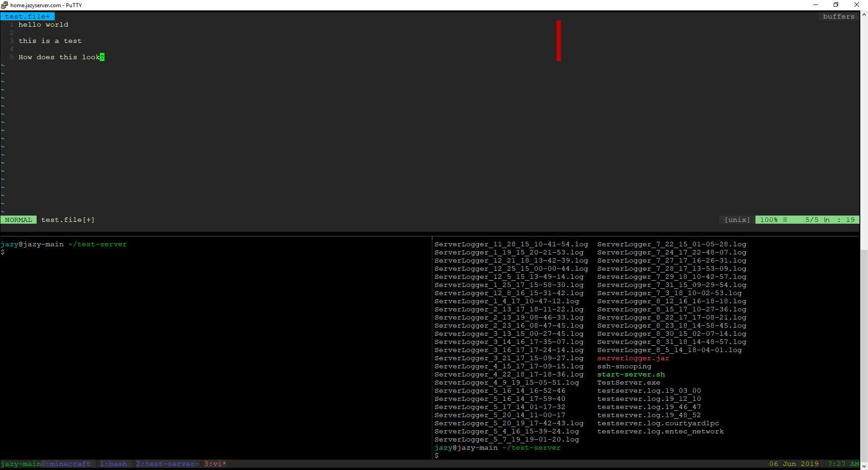Viewport: 868px width, 470px height.
Task: Click ServerLogger_12_25_15_00-00-44.log
Action: (x=511, y=268)
